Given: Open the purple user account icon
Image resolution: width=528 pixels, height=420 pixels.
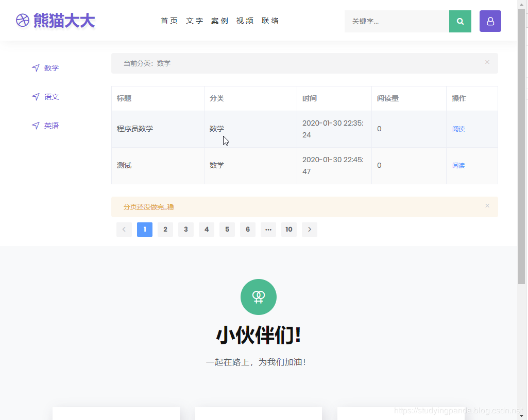Looking at the screenshot, I should (x=490, y=21).
